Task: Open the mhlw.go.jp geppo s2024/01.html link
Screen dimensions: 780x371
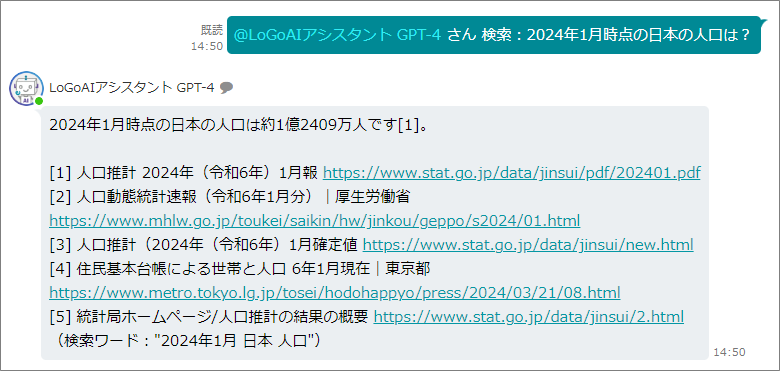Action: point(315,220)
